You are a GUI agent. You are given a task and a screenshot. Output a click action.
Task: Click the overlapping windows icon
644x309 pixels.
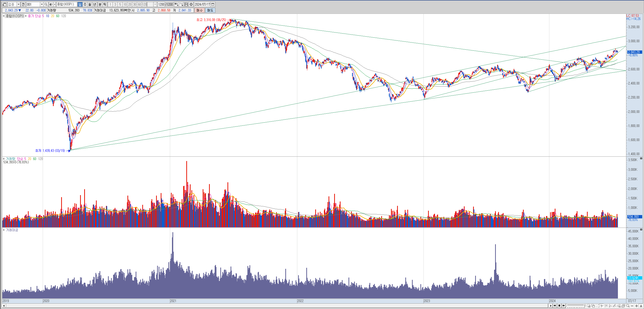tap(593, 306)
